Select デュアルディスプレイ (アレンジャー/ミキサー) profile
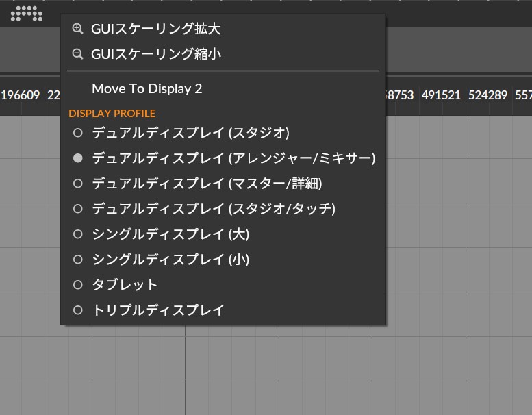Viewport: 532px width, 415px height. 233,158
